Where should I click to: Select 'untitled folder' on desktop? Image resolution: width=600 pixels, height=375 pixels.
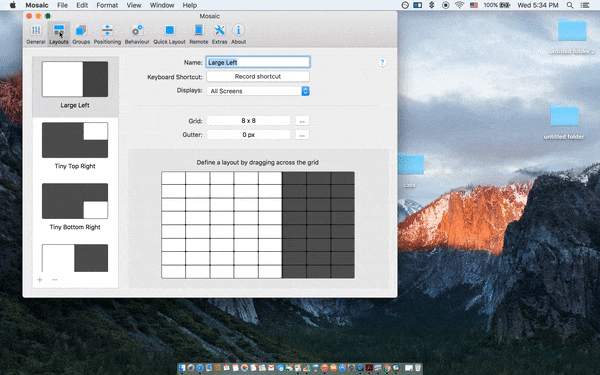click(564, 122)
